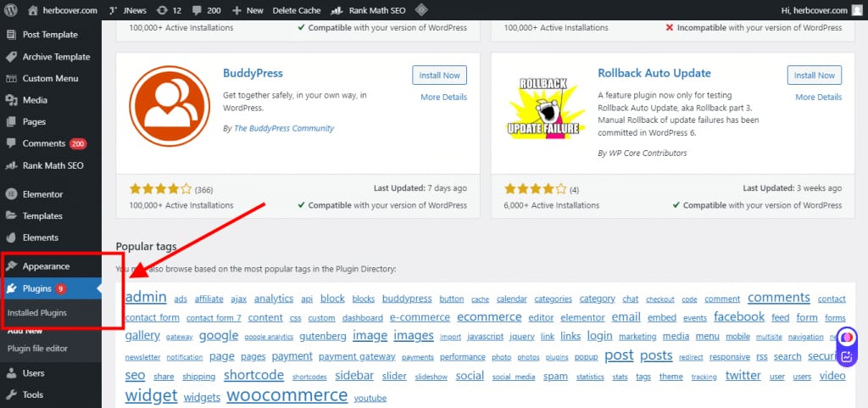
Task: Click the payment gateway tag
Action: click(x=357, y=356)
